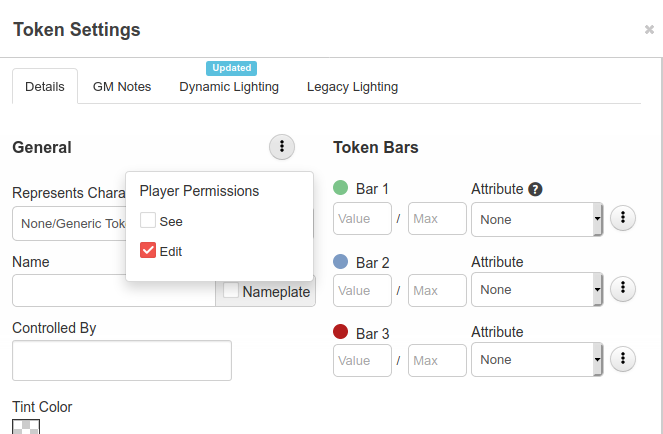Image resolution: width=663 pixels, height=434 pixels.
Task: Open the Tint Color swatch picker
Action: tap(26, 426)
